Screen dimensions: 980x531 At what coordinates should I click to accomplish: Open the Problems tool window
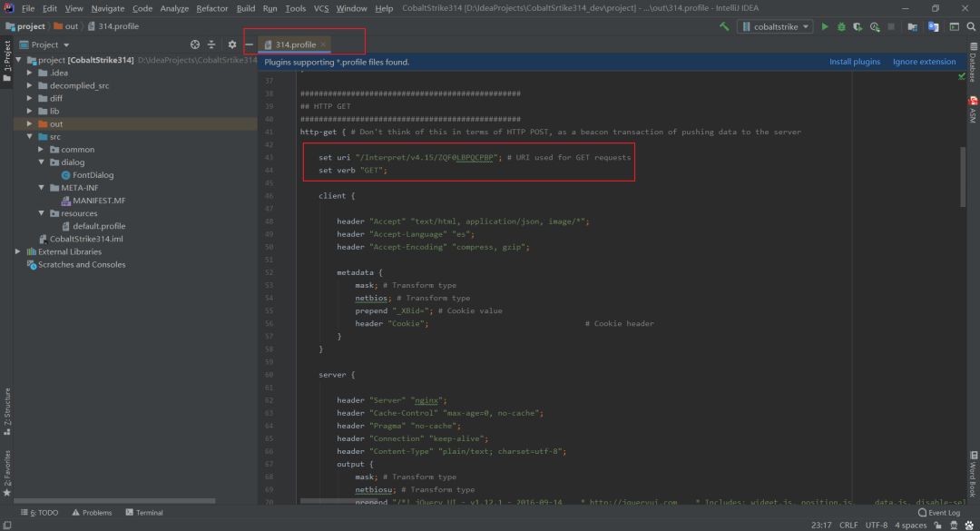92,512
